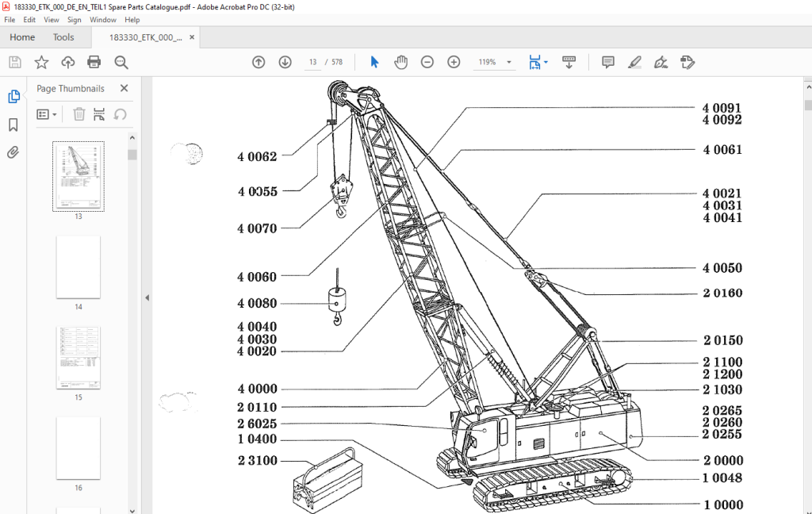This screenshot has height=514, width=812.
Task: Open the Attachments paperclip panel
Action: coord(13,152)
